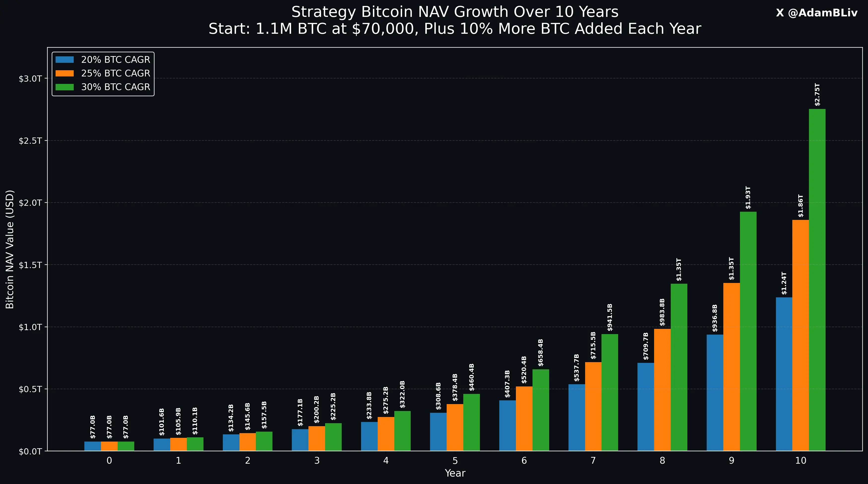Click the blue 20% BTC CAGR legend swatch

coord(64,60)
